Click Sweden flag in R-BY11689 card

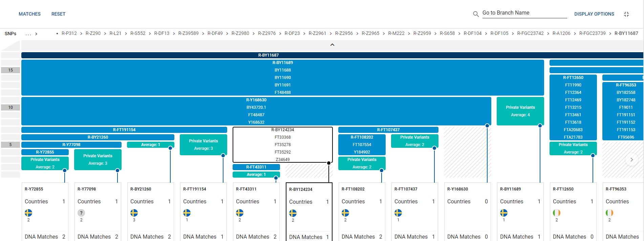click(x=504, y=213)
